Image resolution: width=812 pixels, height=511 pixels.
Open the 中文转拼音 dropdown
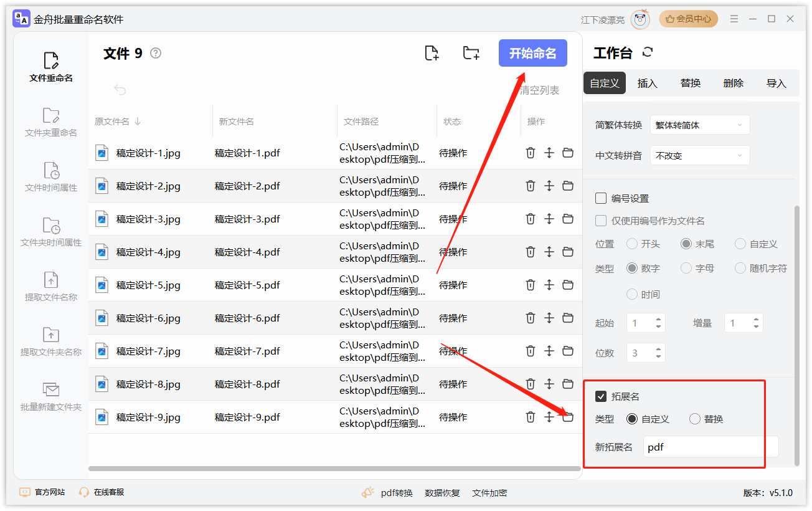699,155
